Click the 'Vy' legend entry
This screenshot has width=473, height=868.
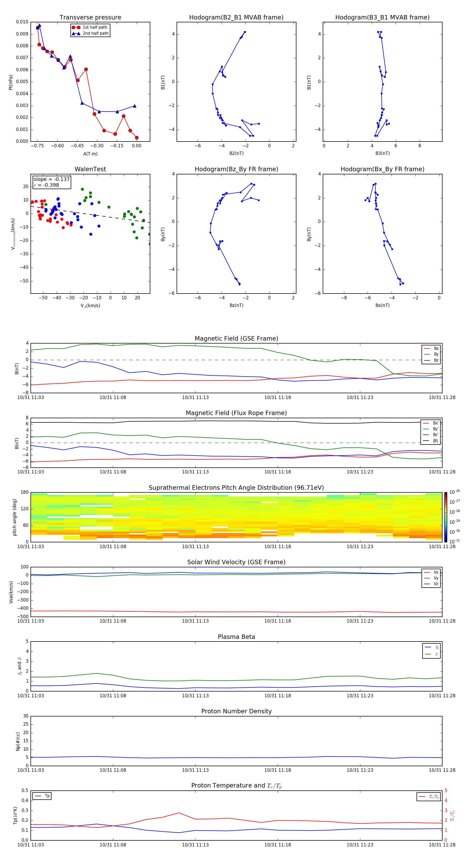point(431,578)
